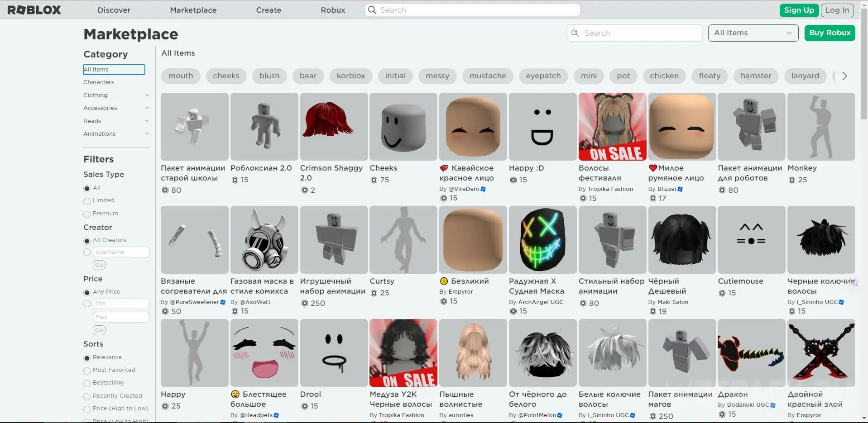Apply creator filter with its Go button
This screenshot has width=868, height=423.
(x=99, y=265)
